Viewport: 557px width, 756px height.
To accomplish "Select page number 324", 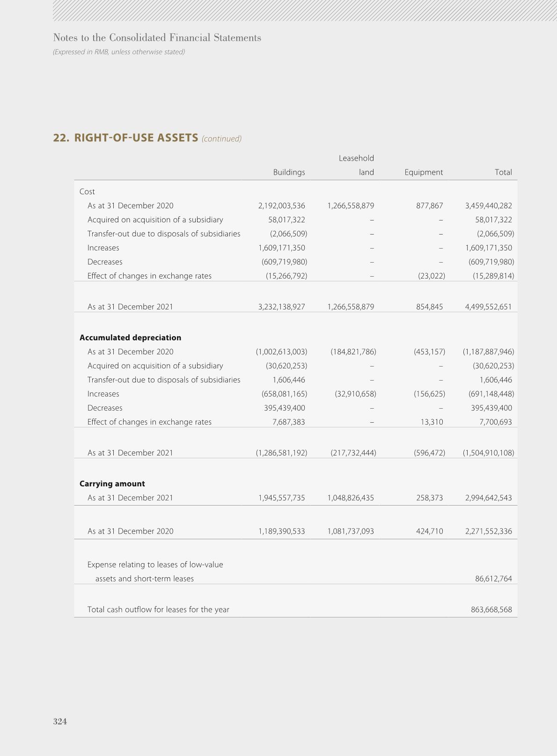I will (60, 721).
